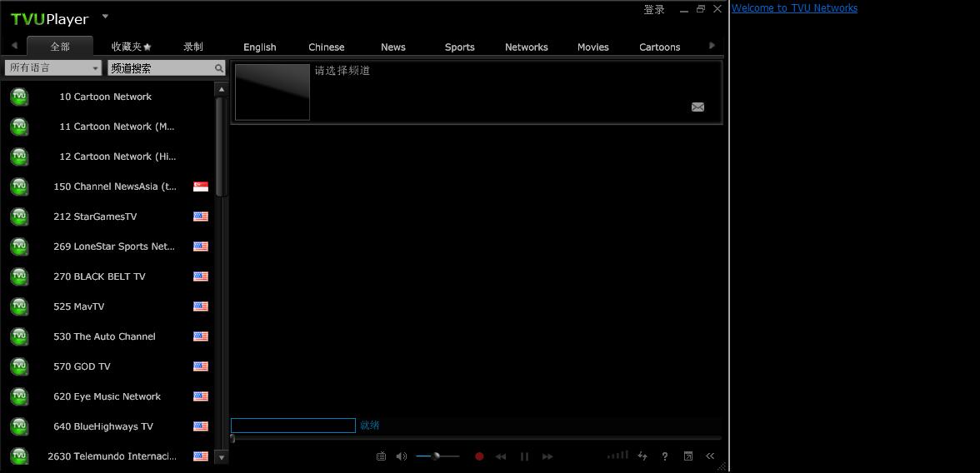Click into the 频道搜索 search field
This screenshot has height=473, width=980.
(x=161, y=68)
